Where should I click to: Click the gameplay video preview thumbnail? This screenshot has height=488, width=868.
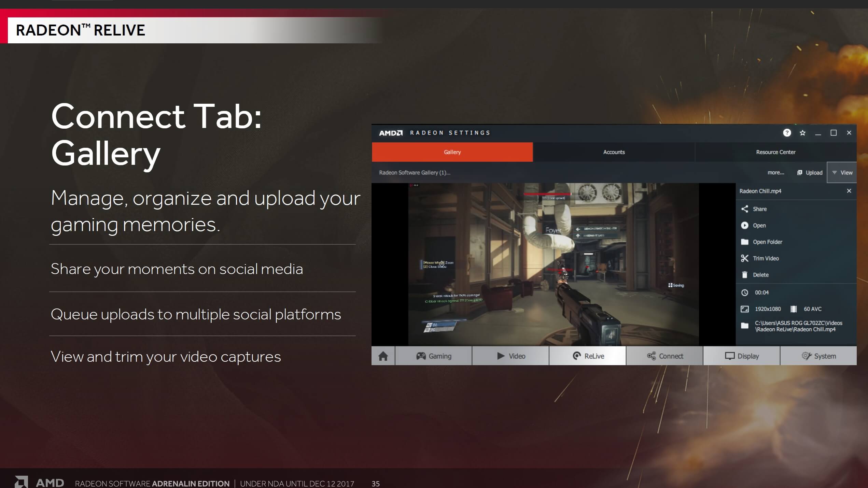tap(553, 264)
